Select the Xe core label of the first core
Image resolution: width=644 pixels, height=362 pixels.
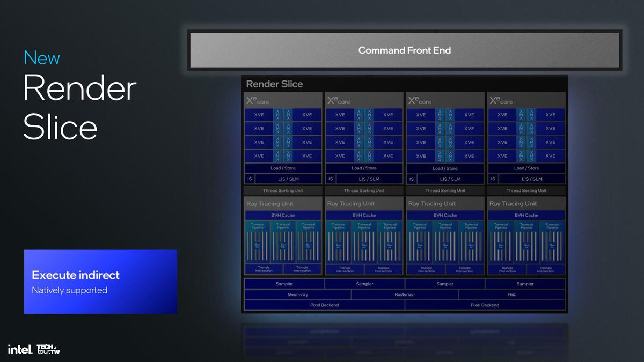tap(257, 100)
